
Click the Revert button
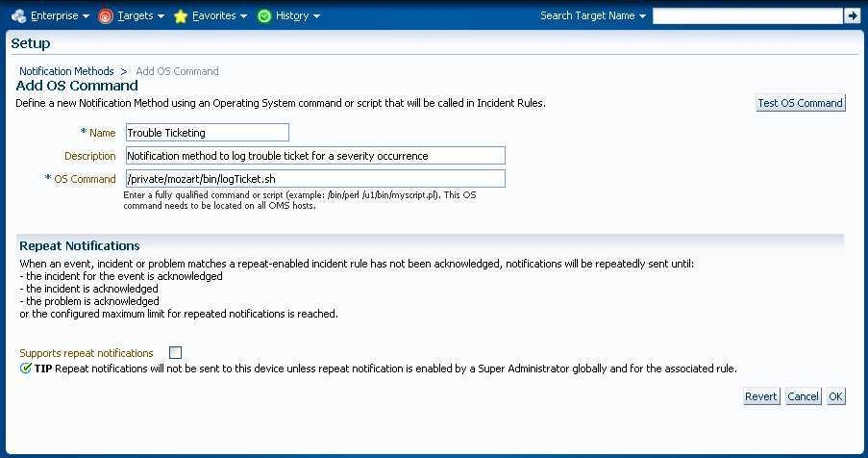(x=761, y=396)
